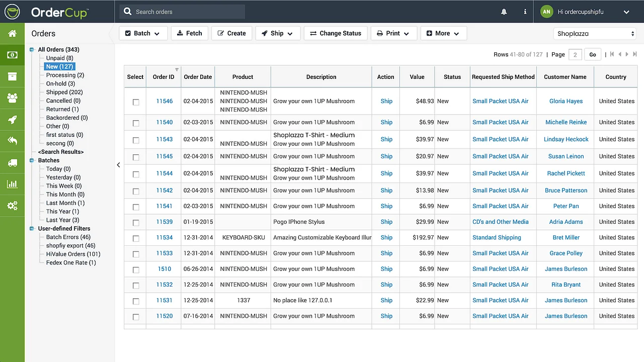This screenshot has width=644, height=362.
Task: Select the rocket launch icon in sidebar
Action: (x=12, y=120)
